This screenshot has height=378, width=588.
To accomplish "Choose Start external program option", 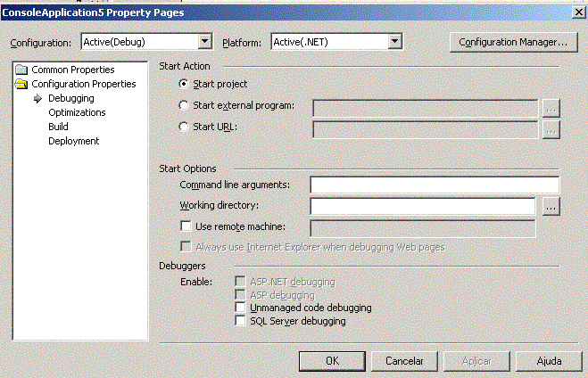I will (184, 105).
